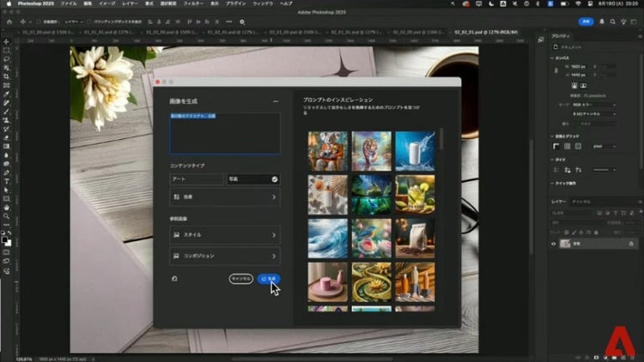This screenshot has width=644, height=362.
Task: Select the Rectangular Marquee tool
Action: point(6,51)
